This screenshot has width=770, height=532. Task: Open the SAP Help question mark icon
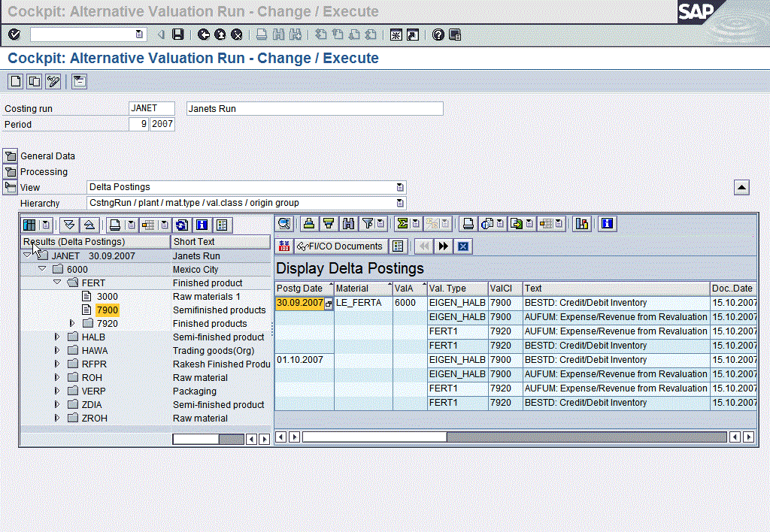point(438,35)
